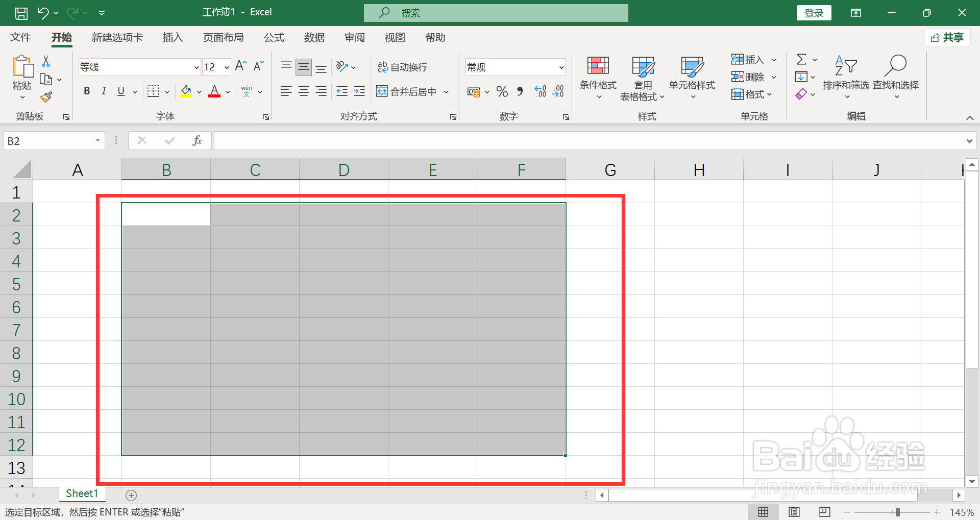This screenshot has height=520, width=980.
Task: Adjust the zoom slider handle
Action: tap(897, 512)
